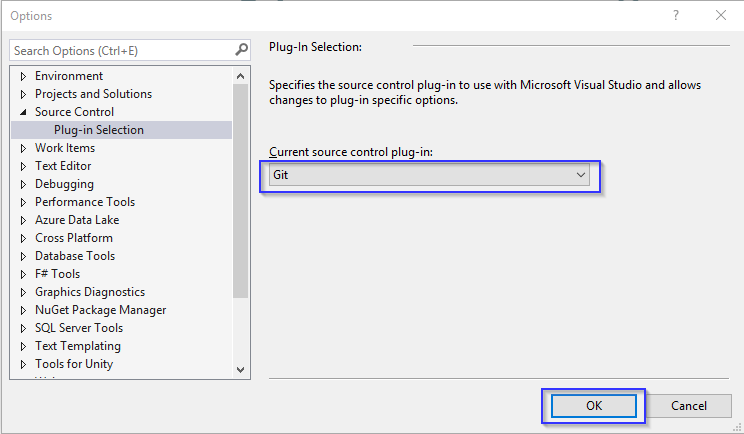This screenshot has width=744, height=434.
Task: Choose Database Tools in options tree
Action: pyautogui.click(x=75, y=256)
